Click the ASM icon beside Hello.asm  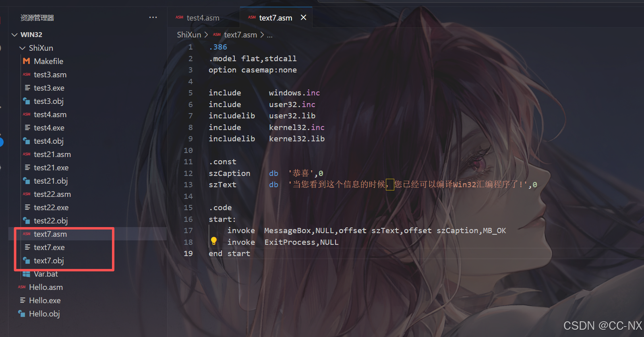tap(22, 287)
